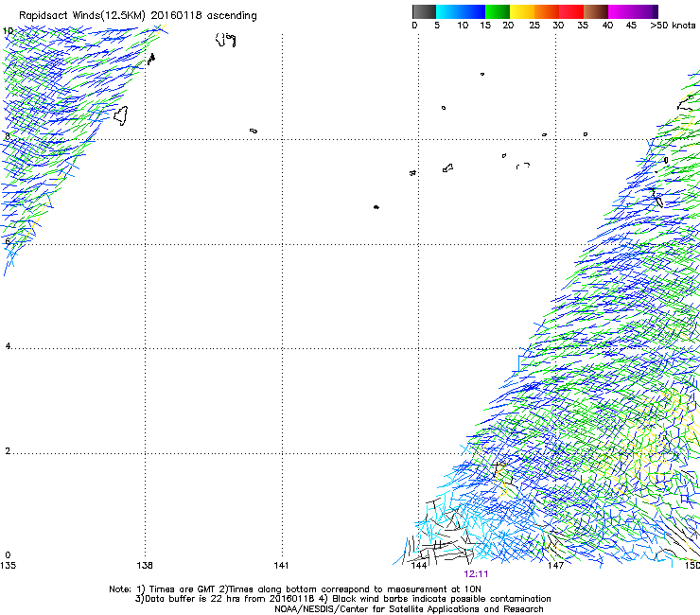700x615 pixels.
Task: Click the latitude axis label "4"
Action: point(8,346)
